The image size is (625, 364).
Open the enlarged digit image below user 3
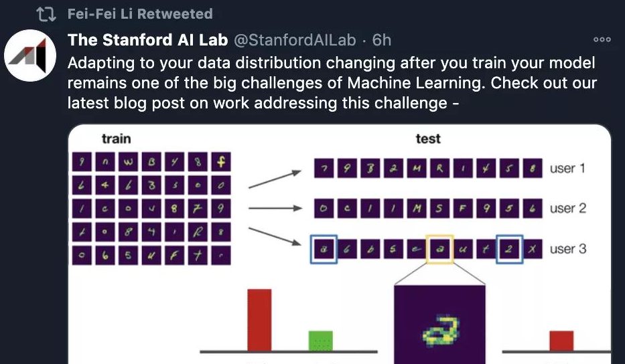point(439,325)
